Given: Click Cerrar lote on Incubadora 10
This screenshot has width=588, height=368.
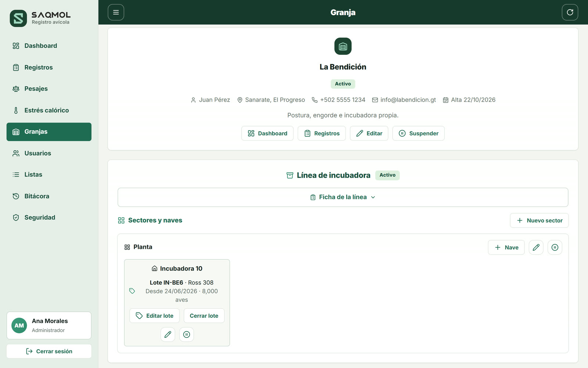Looking at the screenshot, I should pyautogui.click(x=204, y=316).
